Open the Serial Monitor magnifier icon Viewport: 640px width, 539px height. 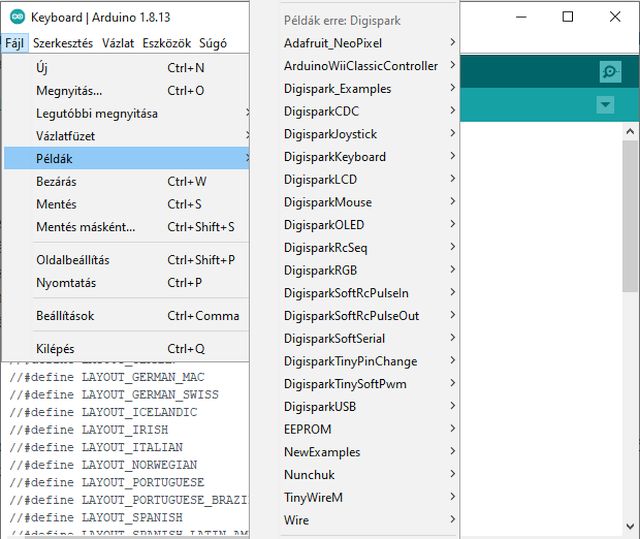click(610, 72)
